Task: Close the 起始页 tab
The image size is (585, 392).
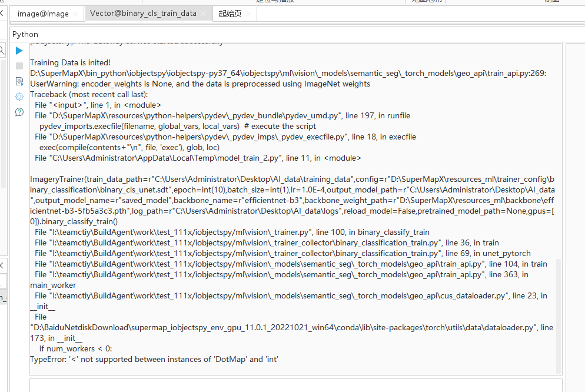Action: click(248, 14)
